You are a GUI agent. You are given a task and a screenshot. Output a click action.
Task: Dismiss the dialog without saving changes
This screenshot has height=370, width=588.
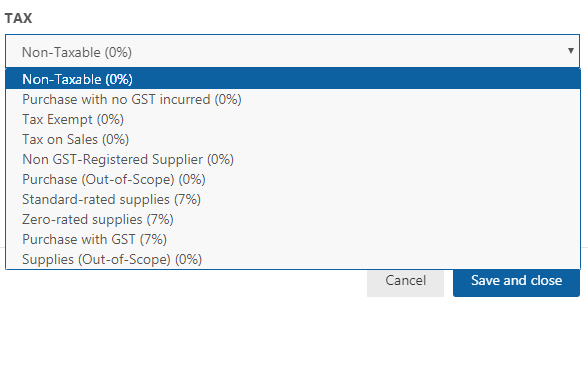[x=405, y=281]
